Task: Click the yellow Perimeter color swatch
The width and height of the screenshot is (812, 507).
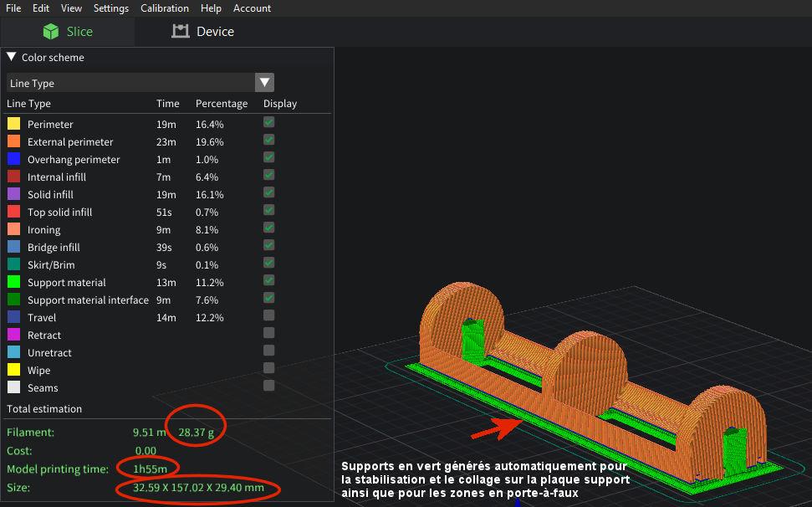Action: (x=13, y=124)
